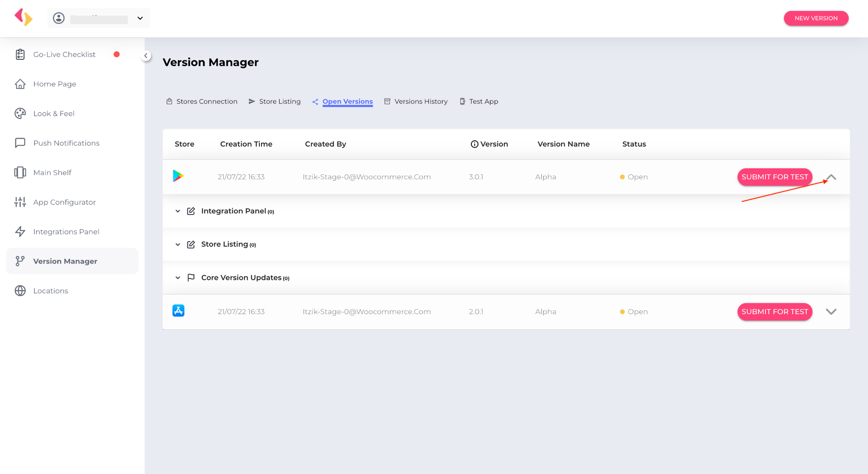868x474 pixels.
Task: Click the Version column info icon
Action: (x=474, y=144)
